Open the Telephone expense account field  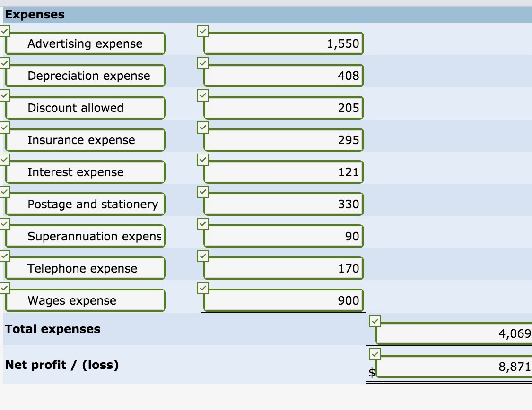[85, 268]
